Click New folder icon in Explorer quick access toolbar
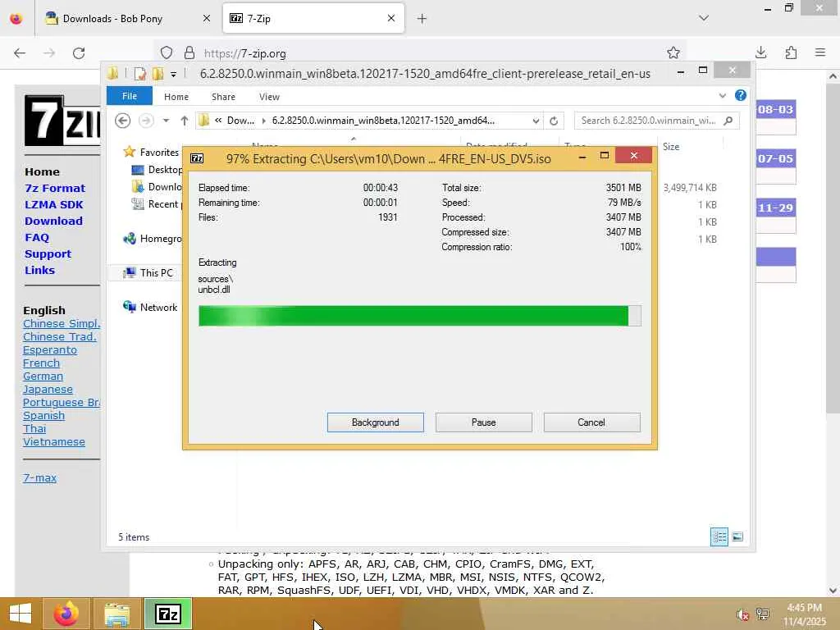The image size is (840, 630). [157, 74]
